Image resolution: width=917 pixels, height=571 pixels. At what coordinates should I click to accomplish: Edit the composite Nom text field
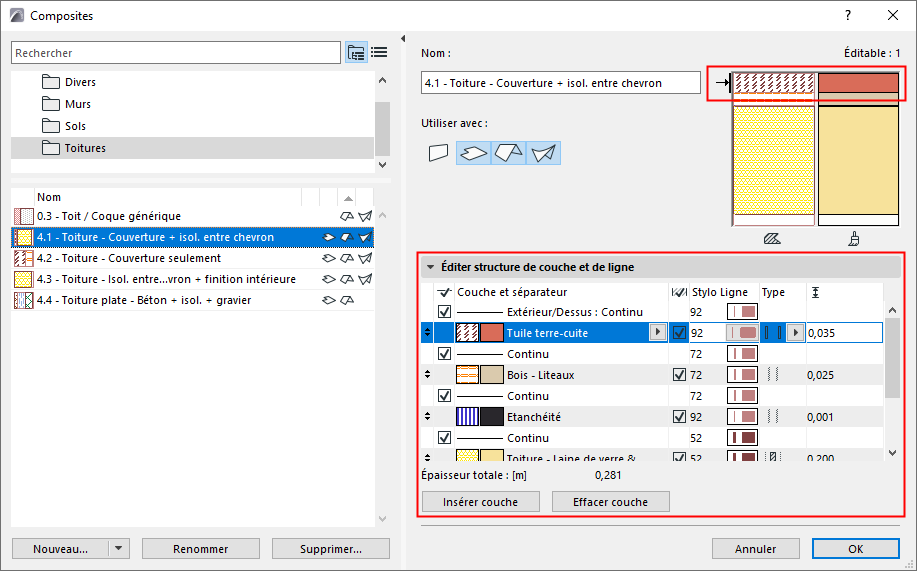[560, 83]
